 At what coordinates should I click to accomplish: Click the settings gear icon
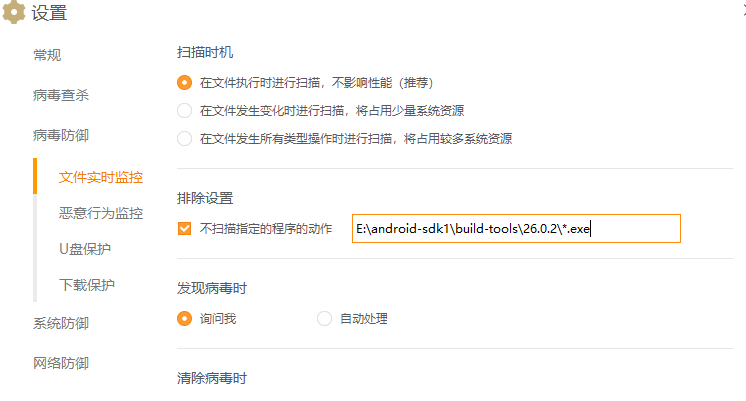pos(14,14)
